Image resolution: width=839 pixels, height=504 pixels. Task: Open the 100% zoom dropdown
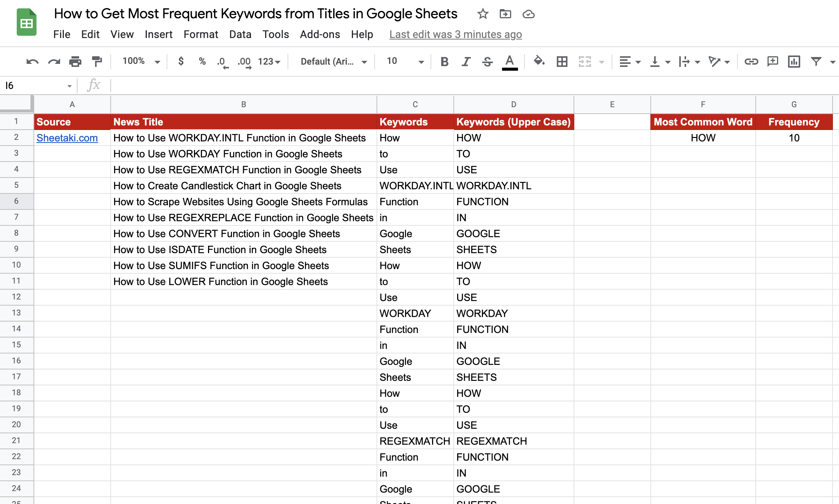pos(141,61)
